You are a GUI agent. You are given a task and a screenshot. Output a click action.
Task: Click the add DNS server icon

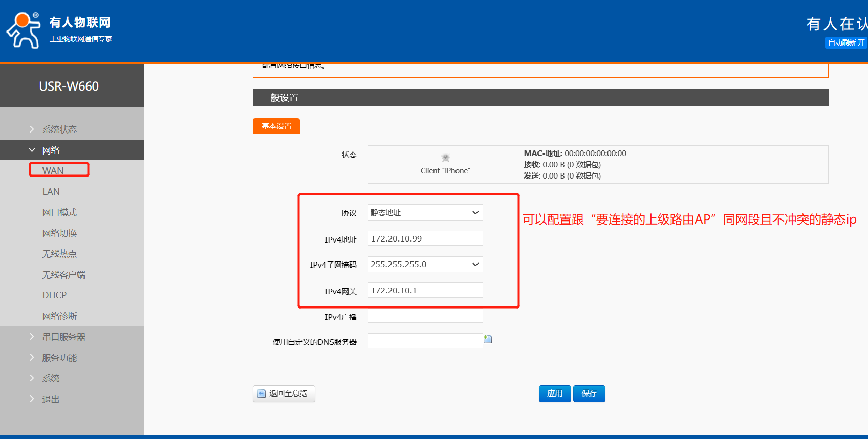point(488,339)
